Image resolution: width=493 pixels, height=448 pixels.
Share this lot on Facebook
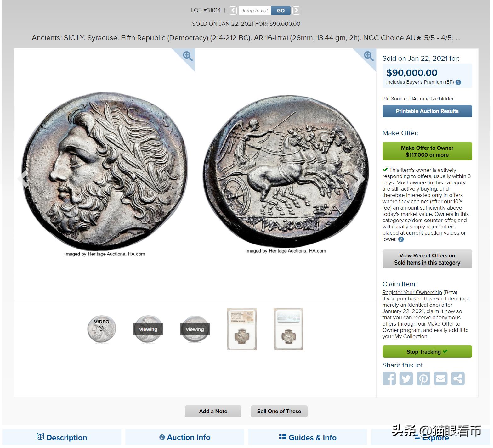click(389, 378)
